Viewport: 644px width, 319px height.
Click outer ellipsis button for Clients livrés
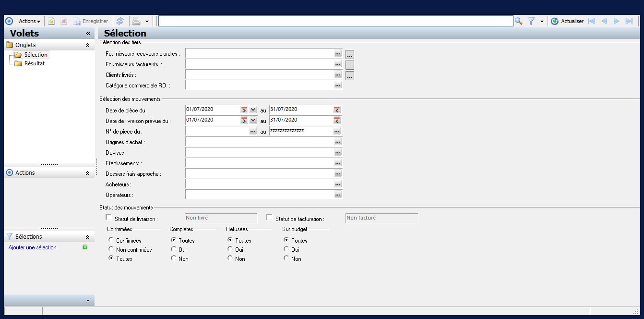tap(350, 75)
